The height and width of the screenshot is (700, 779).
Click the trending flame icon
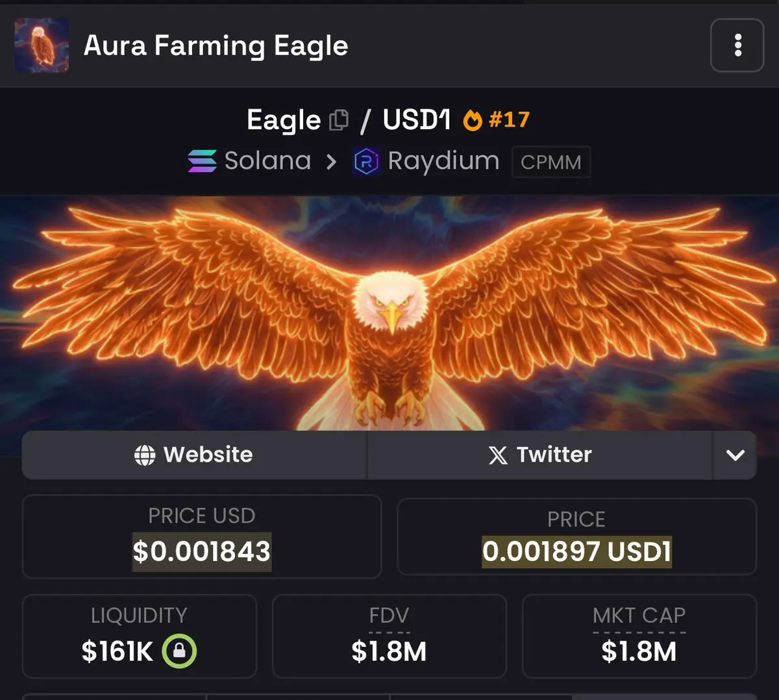coord(473,120)
